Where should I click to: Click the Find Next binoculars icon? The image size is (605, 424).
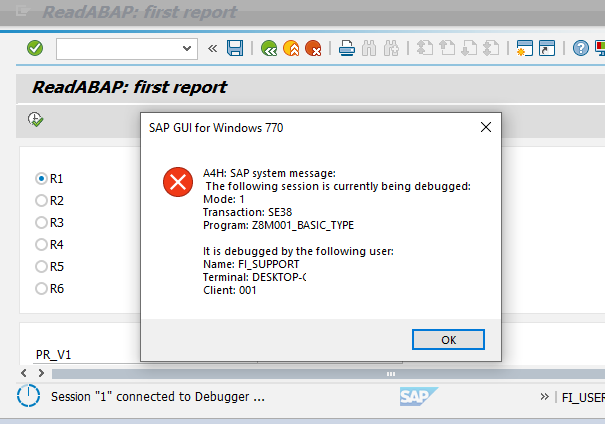pos(392,49)
